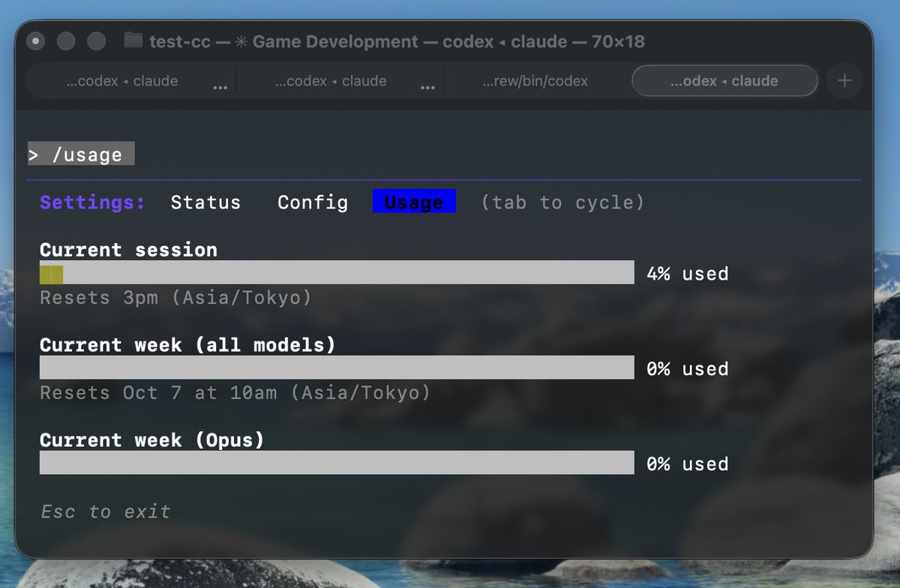The width and height of the screenshot is (900, 588).
Task: Click the Current week (all models) usage bar
Action: click(x=337, y=367)
